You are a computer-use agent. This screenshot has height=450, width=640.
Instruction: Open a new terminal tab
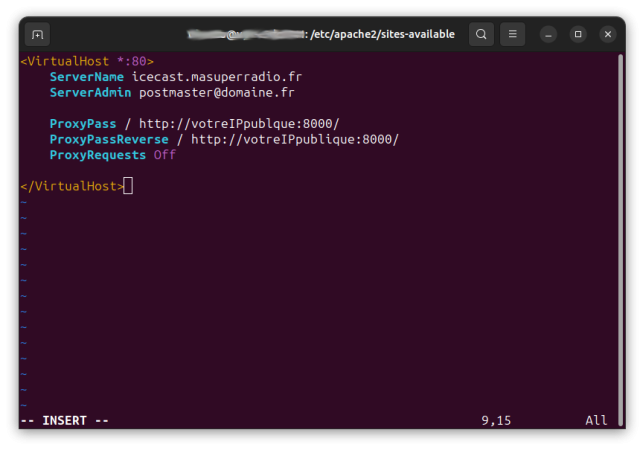pos(38,34)
